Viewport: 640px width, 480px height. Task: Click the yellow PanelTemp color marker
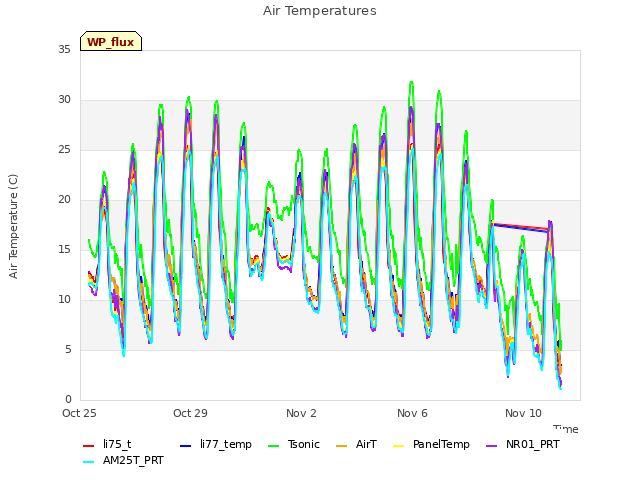pyautogui.click(x=398, y=446)
